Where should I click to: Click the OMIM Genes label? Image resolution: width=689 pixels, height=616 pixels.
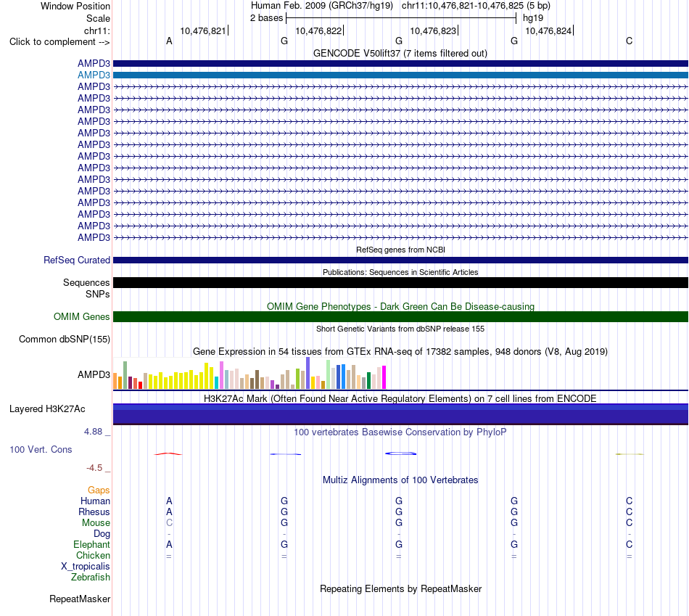point(81,316)
